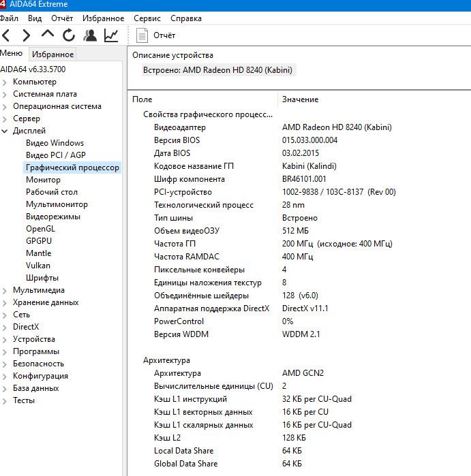Click the Forward navigation arrow
The height and width of the screenshot is (476, 471).
pos(27,35)
